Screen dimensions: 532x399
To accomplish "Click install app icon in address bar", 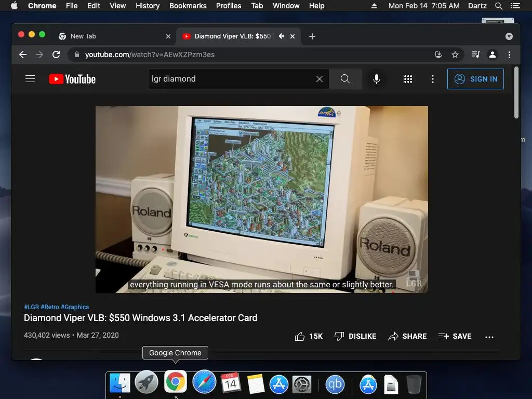I will point(438,55).
